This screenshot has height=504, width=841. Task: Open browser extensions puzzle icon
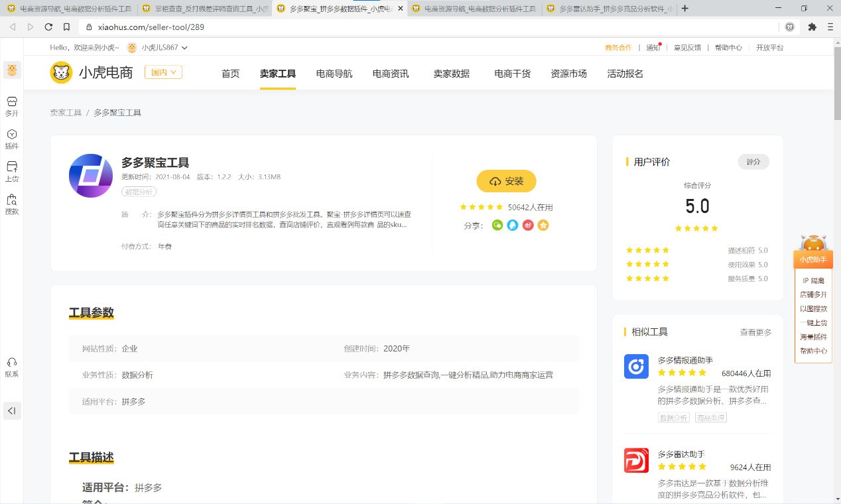pyautogui.click(x=812, y=27)
